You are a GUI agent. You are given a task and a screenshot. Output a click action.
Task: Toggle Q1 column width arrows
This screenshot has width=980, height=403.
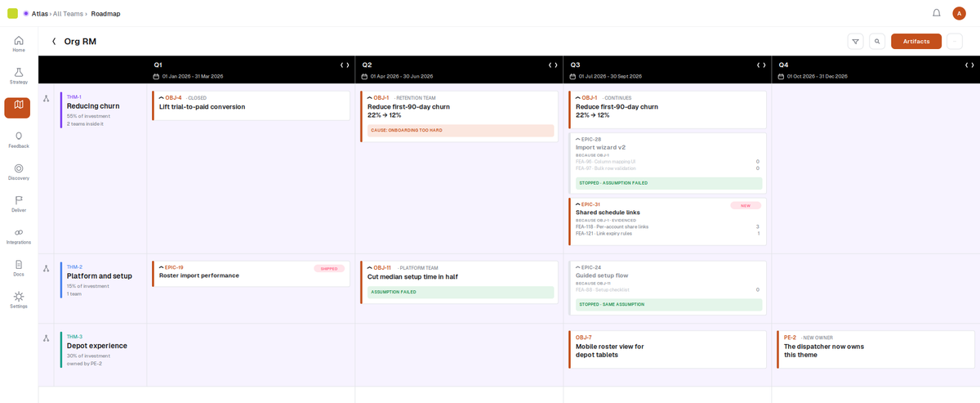click(345, 65)
